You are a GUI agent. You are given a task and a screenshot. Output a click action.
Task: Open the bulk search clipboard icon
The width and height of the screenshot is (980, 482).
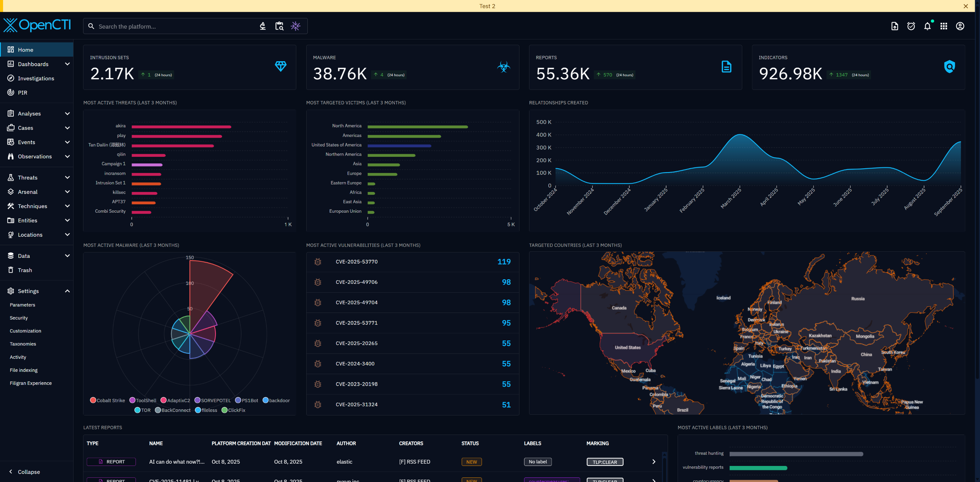279,26
